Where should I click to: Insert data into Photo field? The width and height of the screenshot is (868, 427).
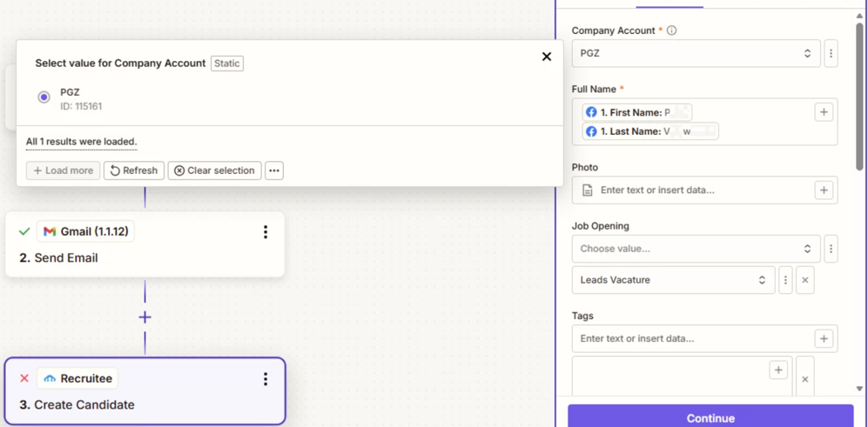click(x=824, y=190)
